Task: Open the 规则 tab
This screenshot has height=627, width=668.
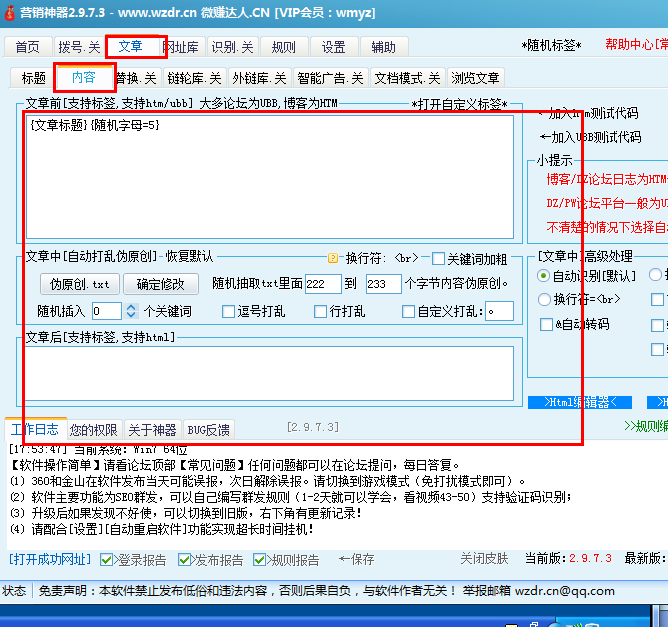Action: [284, 47]
